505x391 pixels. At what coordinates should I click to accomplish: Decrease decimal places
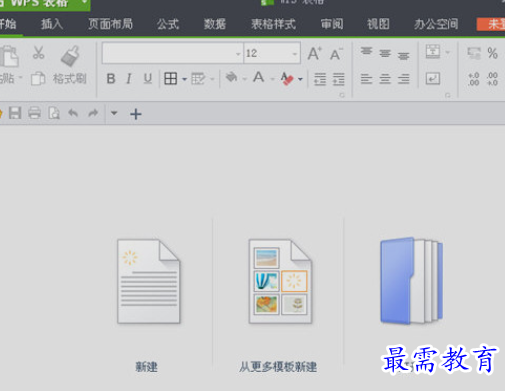point(492,79)
